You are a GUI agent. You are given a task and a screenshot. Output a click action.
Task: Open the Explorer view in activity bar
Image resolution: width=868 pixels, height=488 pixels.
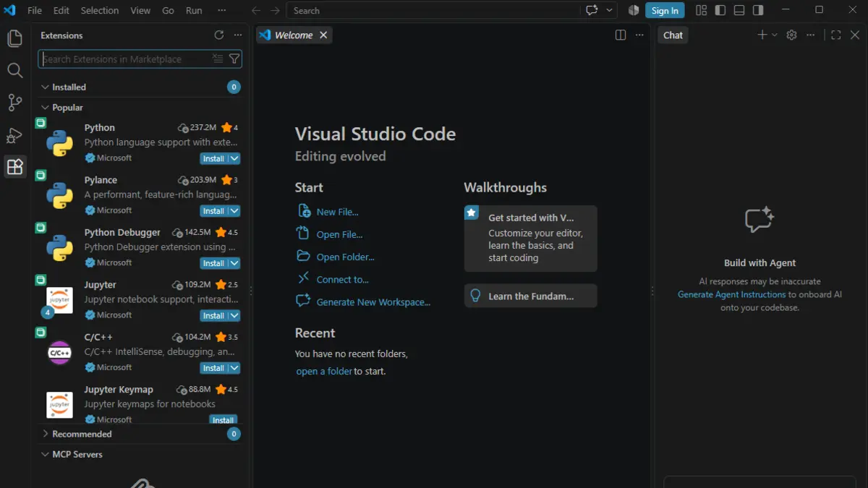click(14, 38)
